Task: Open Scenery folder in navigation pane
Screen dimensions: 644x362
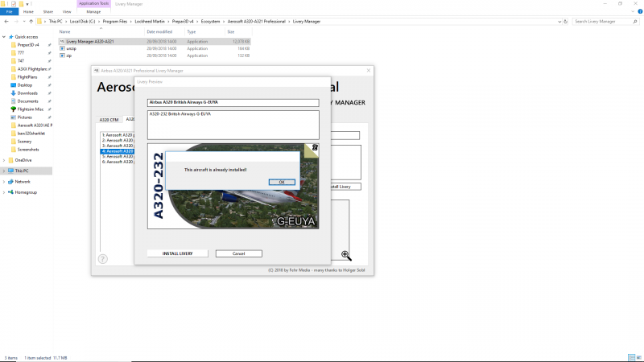Action: 24,142
